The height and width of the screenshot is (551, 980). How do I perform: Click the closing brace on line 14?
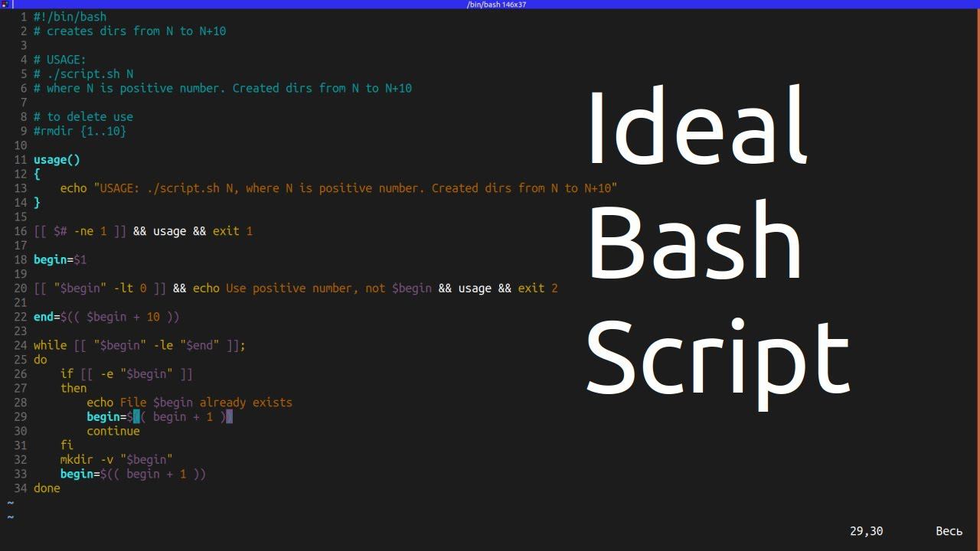coord(37,203)
